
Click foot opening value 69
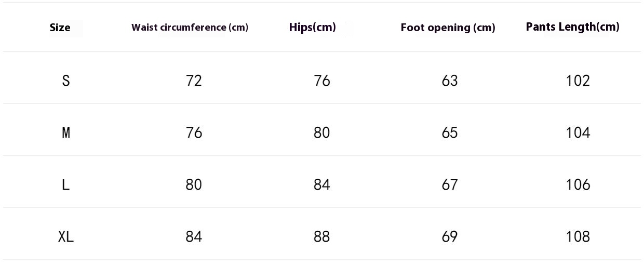(x=450, y=236)
